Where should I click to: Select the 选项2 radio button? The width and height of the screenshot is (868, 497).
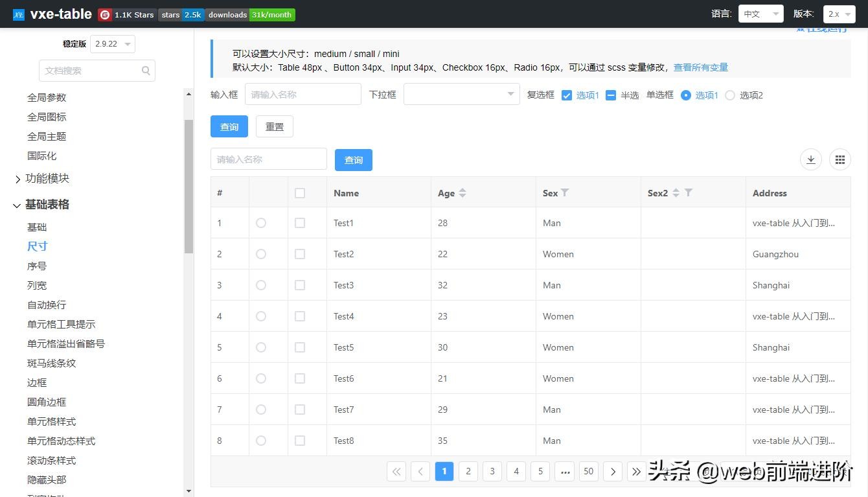(x=730, y=95)
